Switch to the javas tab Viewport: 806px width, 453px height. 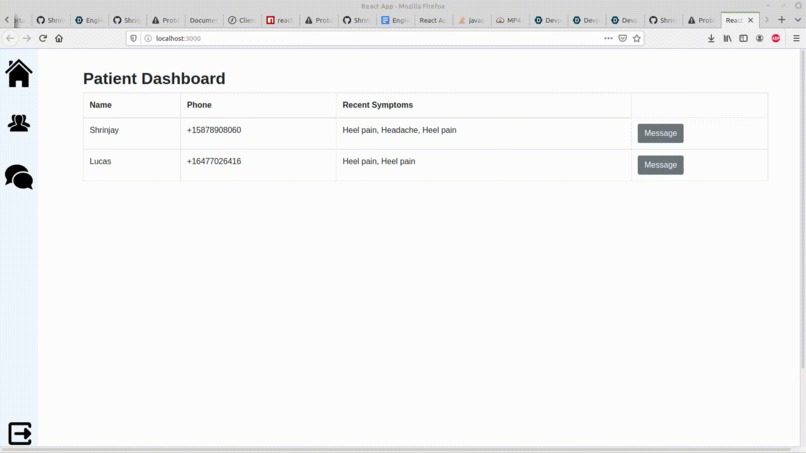[471, 20]
